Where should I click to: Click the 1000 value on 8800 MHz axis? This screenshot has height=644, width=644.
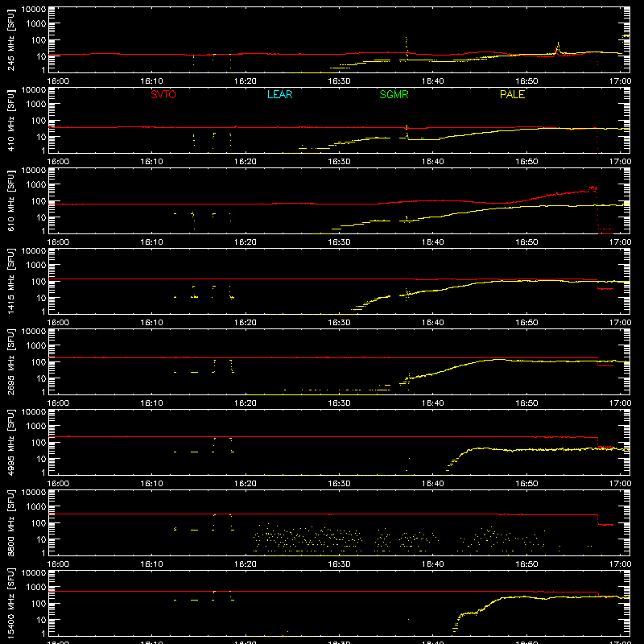click(36, 507)
